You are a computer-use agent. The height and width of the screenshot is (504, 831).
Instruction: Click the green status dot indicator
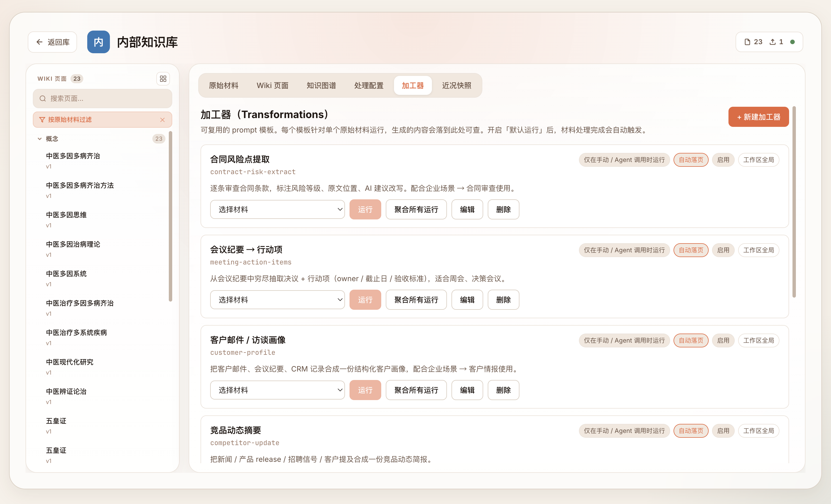[792, 42]
